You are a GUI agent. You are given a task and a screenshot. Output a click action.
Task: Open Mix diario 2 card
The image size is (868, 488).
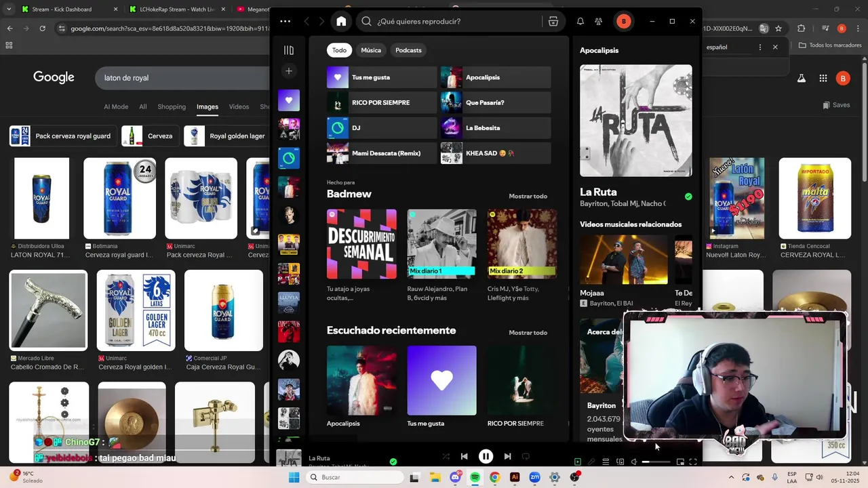(521, 256)
